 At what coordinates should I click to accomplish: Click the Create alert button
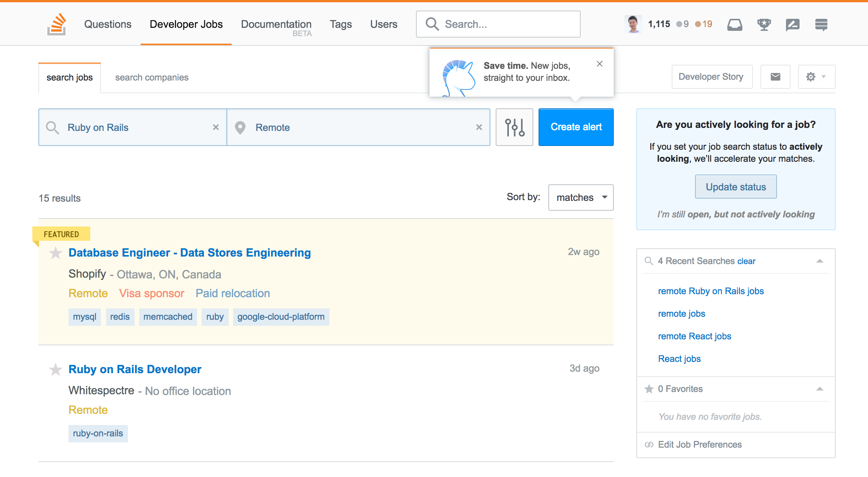click(576, 127)
